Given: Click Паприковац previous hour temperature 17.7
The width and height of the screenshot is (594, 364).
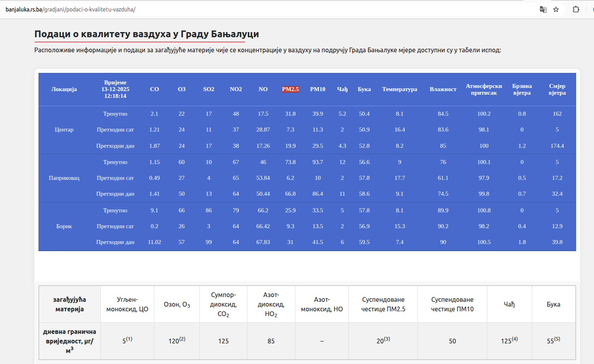Looking at the screenshot, I should [x=400, y=178].
